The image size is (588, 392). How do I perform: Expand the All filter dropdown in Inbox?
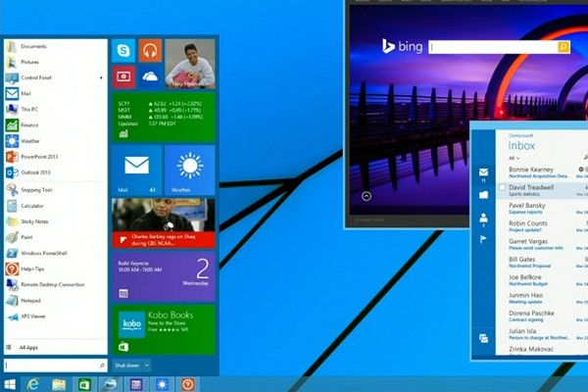514,158
